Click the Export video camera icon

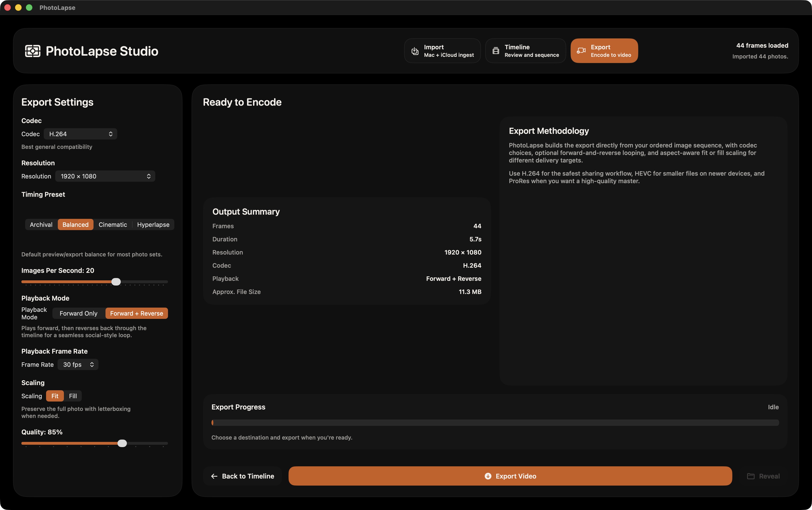pyautogui.click(x=581, y=50)
